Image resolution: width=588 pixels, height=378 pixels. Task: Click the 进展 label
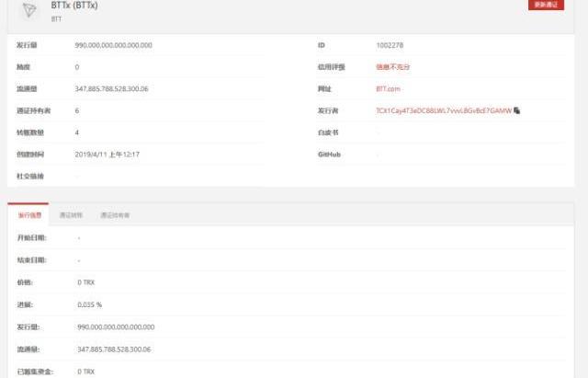[25, 304]
